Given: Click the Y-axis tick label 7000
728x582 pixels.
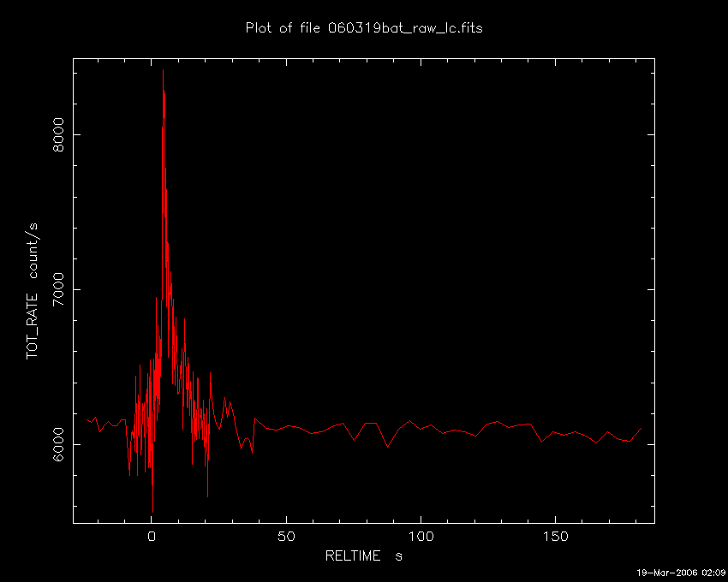Looking at the screenshot, I should point(58,289).
